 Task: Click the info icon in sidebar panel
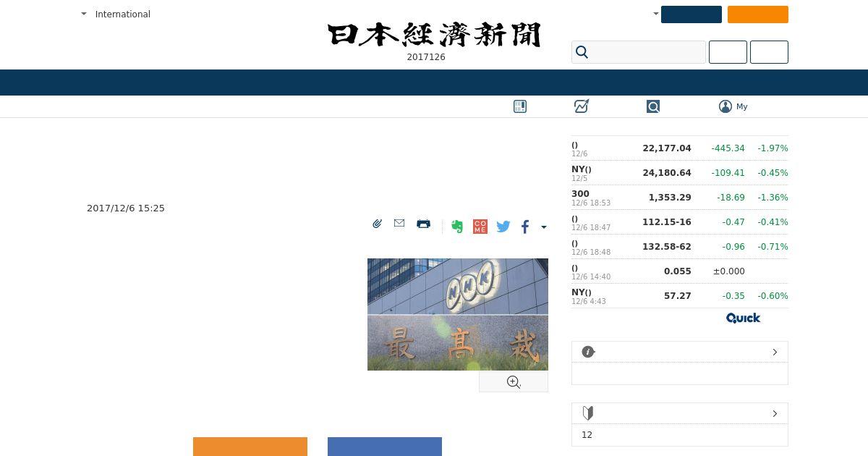(x=588, y=352)
